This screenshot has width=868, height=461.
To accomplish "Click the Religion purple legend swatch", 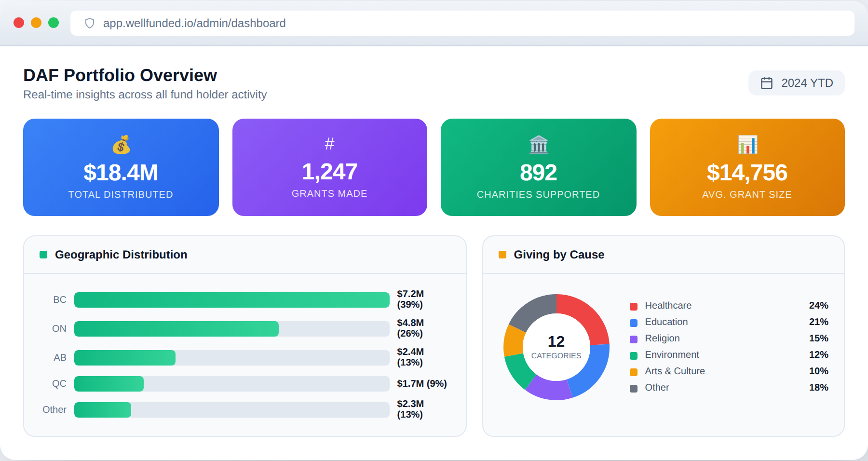I will (634, 339).
